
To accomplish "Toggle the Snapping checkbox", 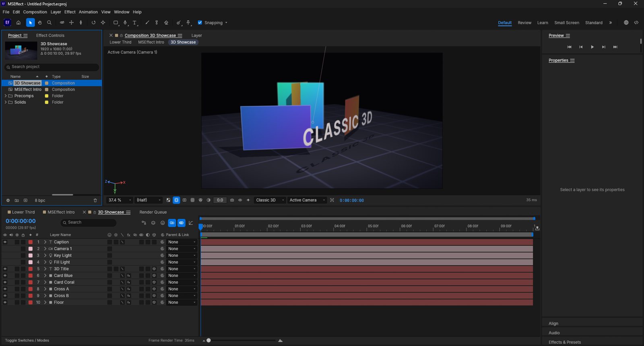I will (x=200, y=23).
